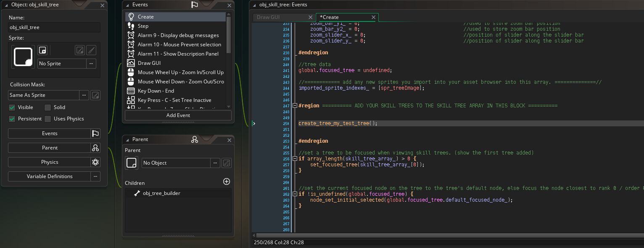Collapse the if block fold at line 262

pos(295,194)
